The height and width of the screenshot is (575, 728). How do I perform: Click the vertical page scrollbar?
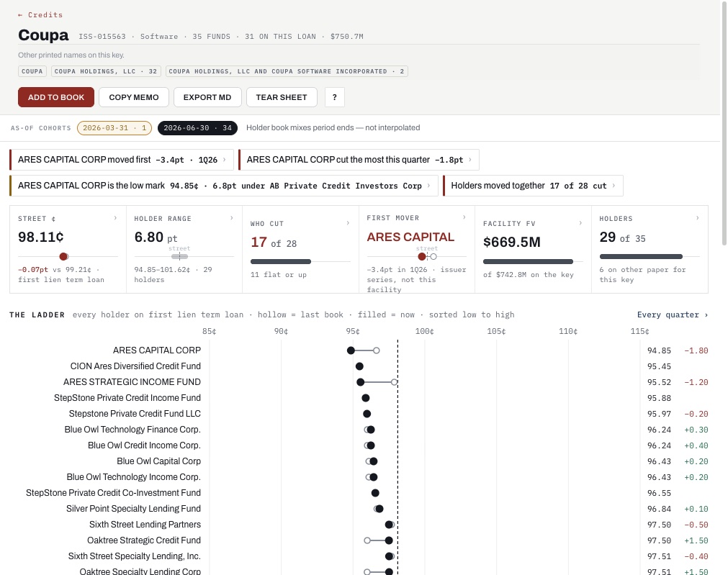[x=724, y=123]
